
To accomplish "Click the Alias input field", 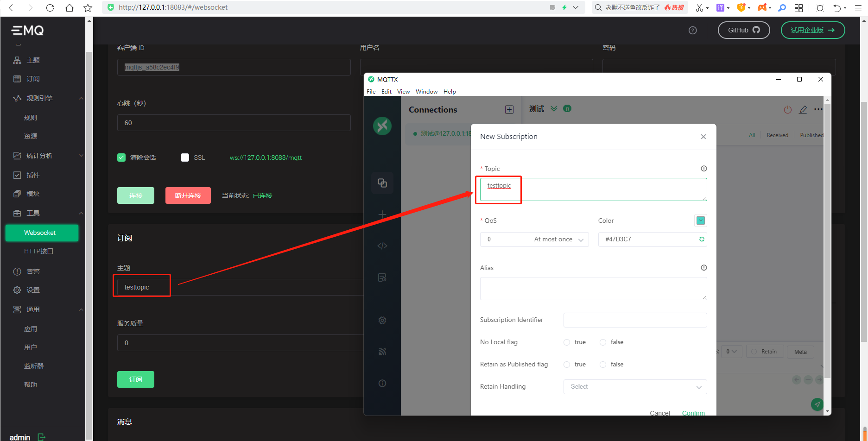I will pyautogui.click(x=593, y=288).
